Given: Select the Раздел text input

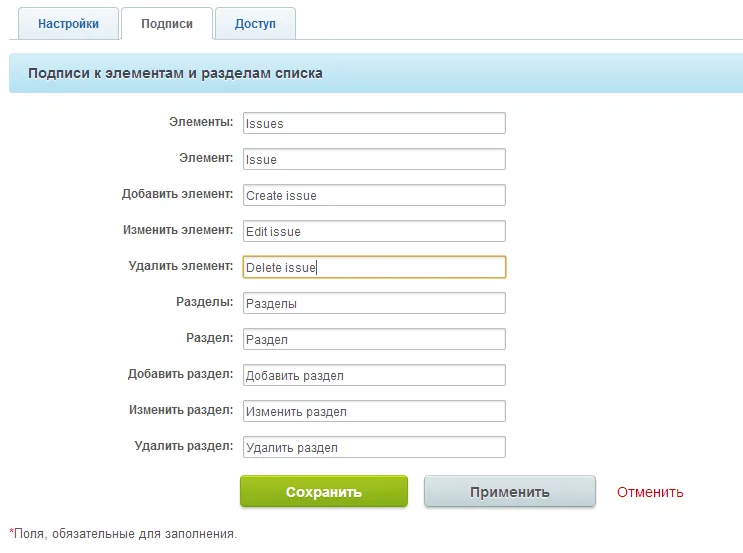Looking at the screenshot, I should 374,339.
